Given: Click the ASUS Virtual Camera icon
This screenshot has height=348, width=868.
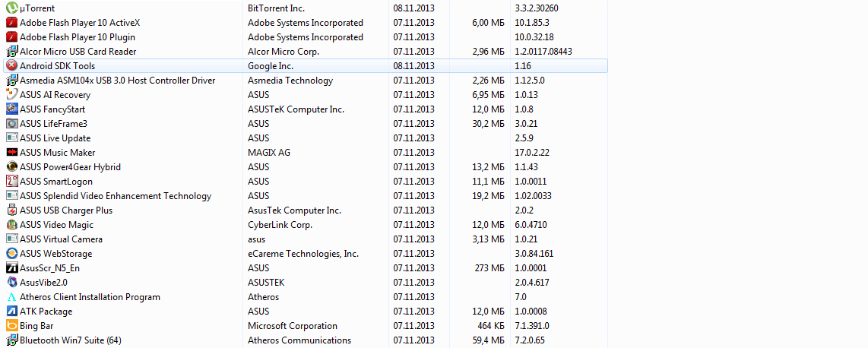Looking at the screenshot, I should coord(11,239).
